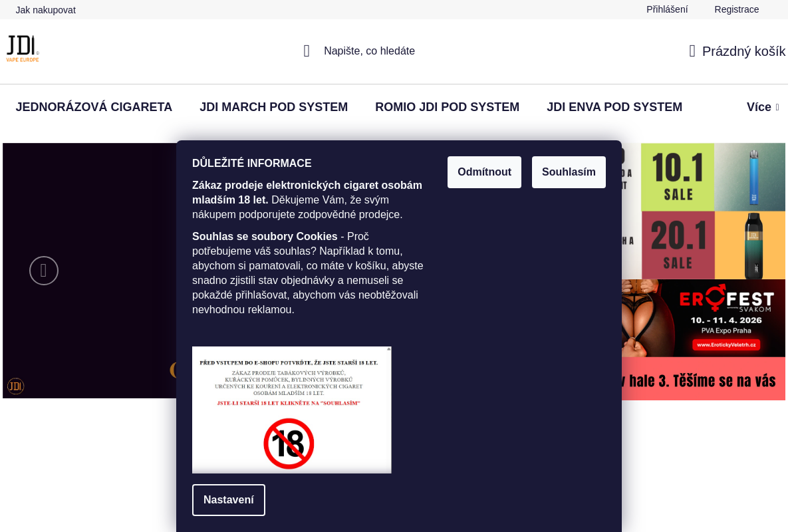
Task: Accept cookies with Souhlasím button
Action: 569,172
